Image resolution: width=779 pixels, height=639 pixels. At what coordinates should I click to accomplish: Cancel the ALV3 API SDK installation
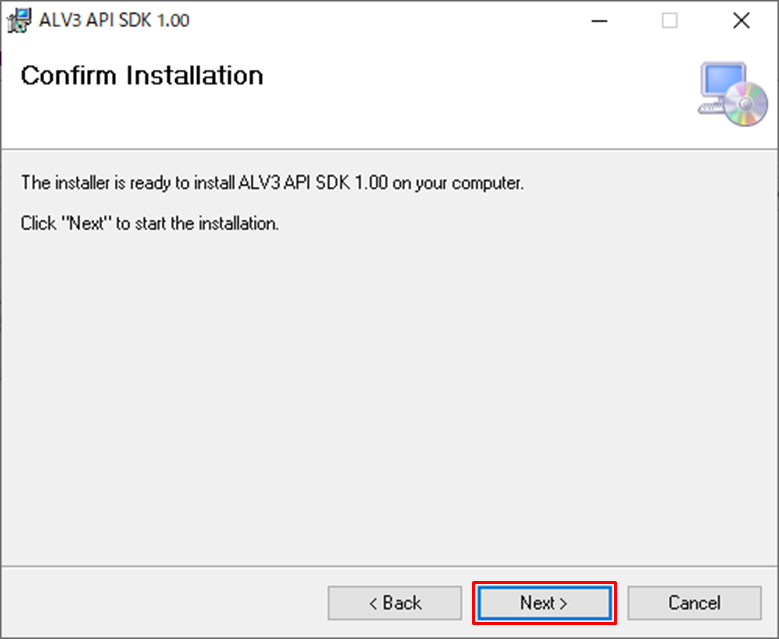694,603
